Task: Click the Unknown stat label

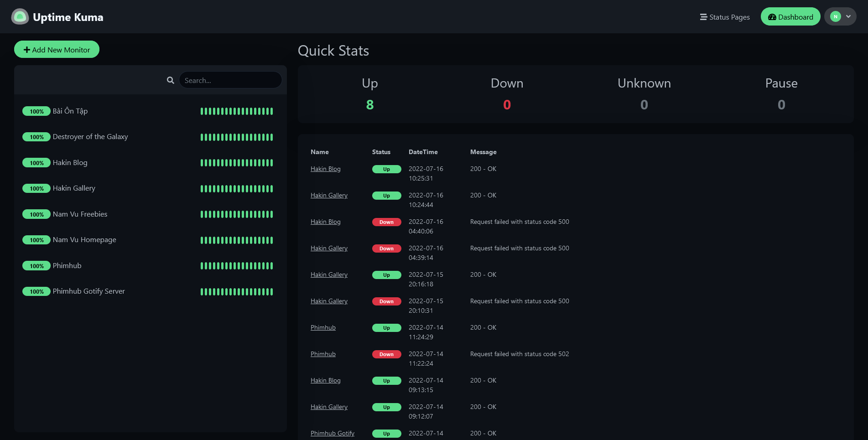Action: tap(644, 83)
